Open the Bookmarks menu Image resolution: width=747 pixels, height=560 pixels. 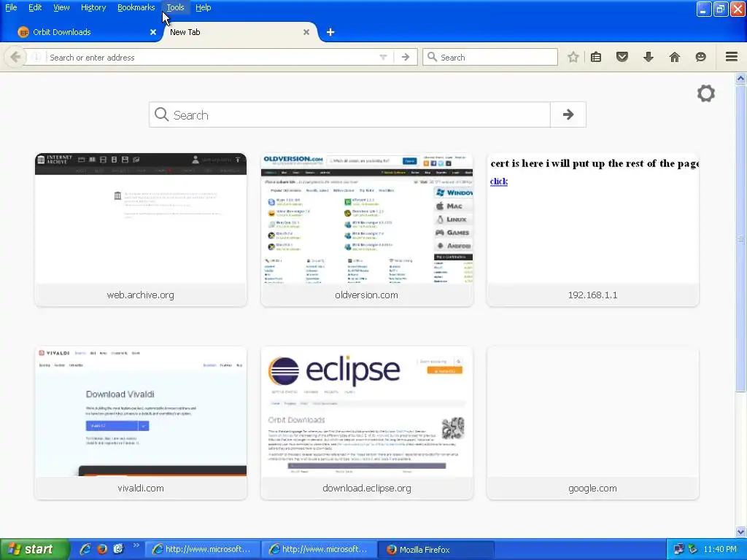(x=136, y=7)
